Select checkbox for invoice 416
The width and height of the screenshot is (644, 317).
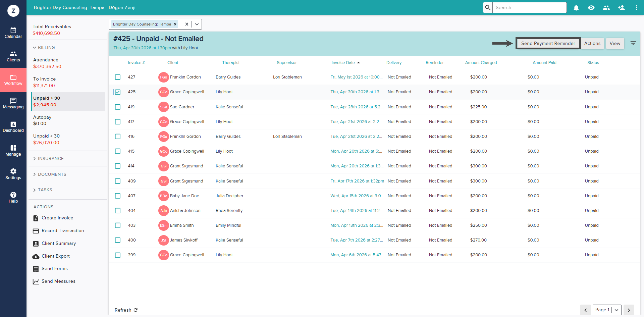point(118,137)
